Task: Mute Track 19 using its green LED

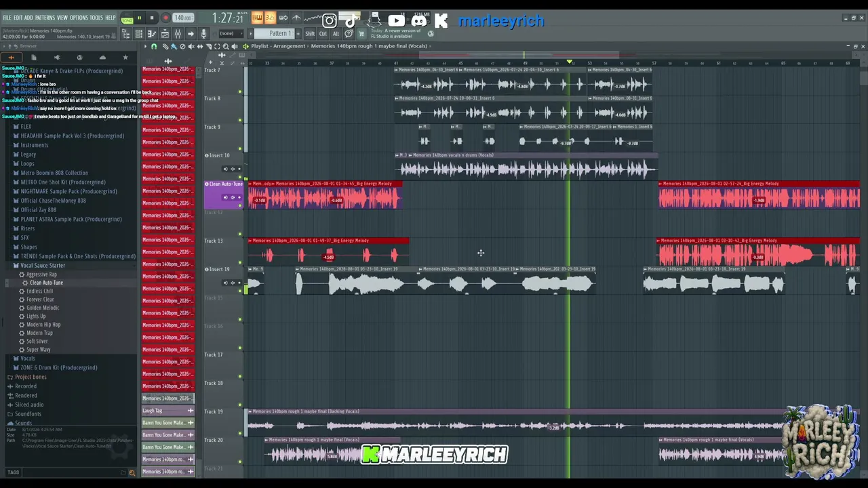Action: tap(240, 433)
